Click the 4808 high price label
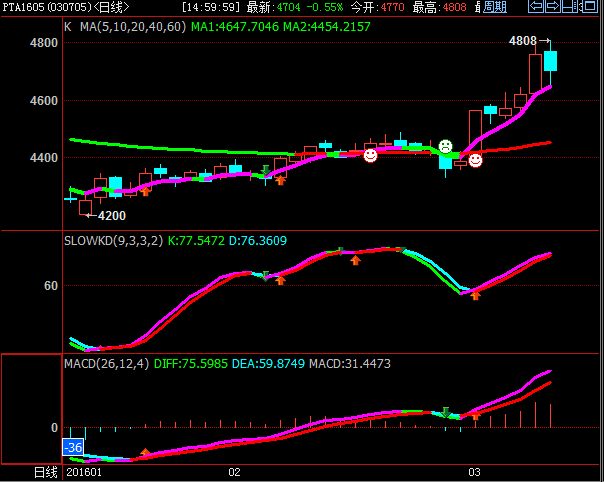This screenshot has height=482, width=604. pos(523,40)
